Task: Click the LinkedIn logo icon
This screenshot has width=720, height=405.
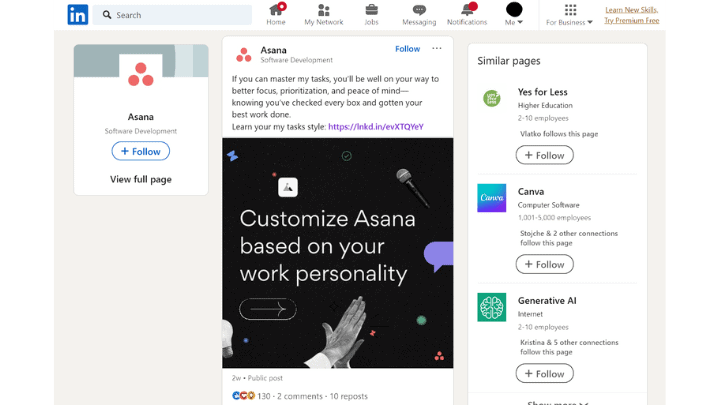Action: pos(78,15)
